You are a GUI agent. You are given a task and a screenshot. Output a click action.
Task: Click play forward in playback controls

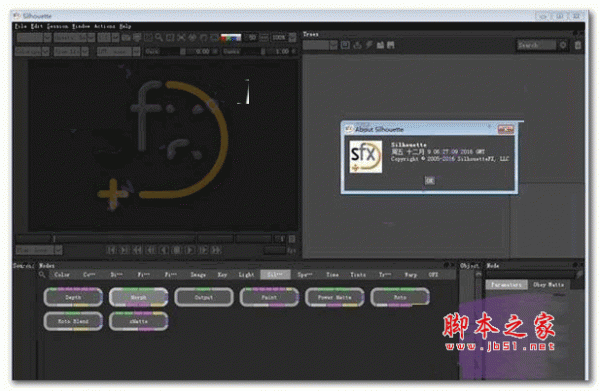pyautogui.click(x=189, y=250)
